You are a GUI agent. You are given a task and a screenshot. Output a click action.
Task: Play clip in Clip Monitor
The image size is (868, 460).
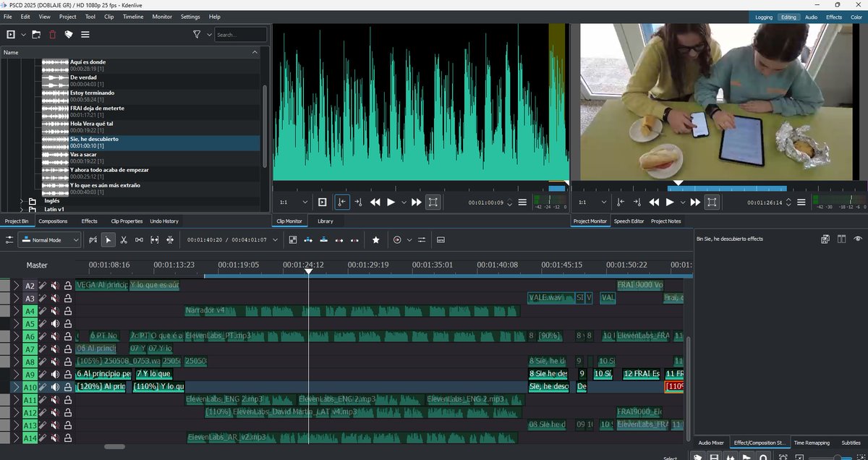tap(391, 203)
